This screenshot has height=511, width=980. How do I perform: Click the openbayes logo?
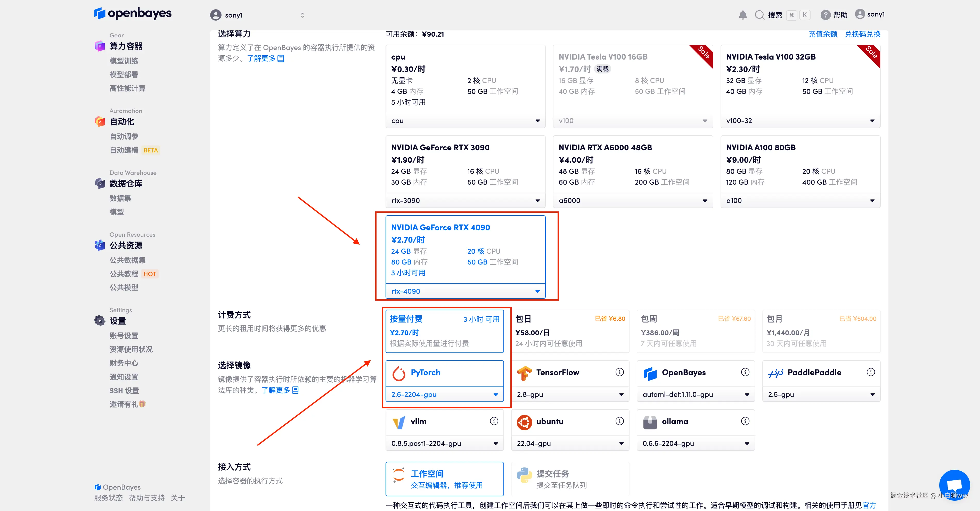click(x=132, y=13)
